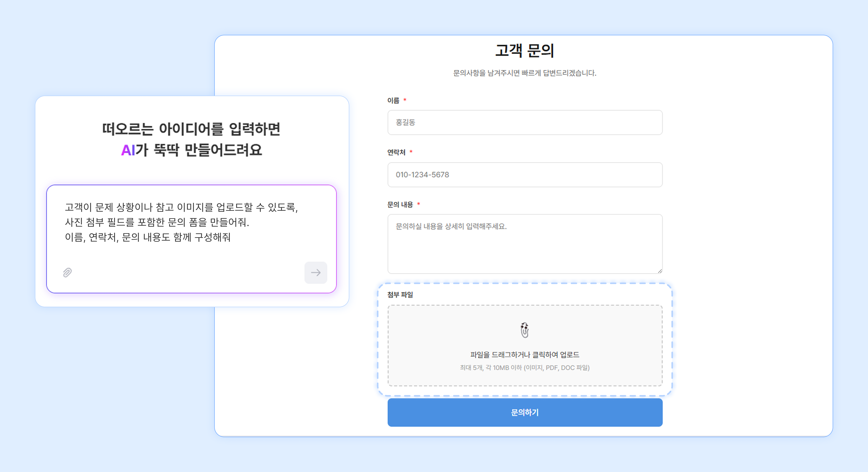868x472 pixels.
Task: Focus the 이름 field showing 홍길동
Action: (x=525, y=122)
